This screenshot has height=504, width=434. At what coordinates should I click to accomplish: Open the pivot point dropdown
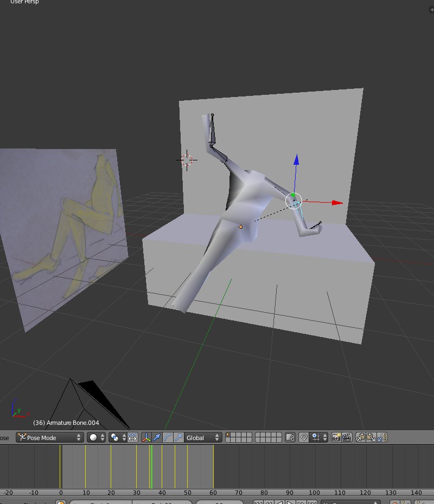pos(117,437)
